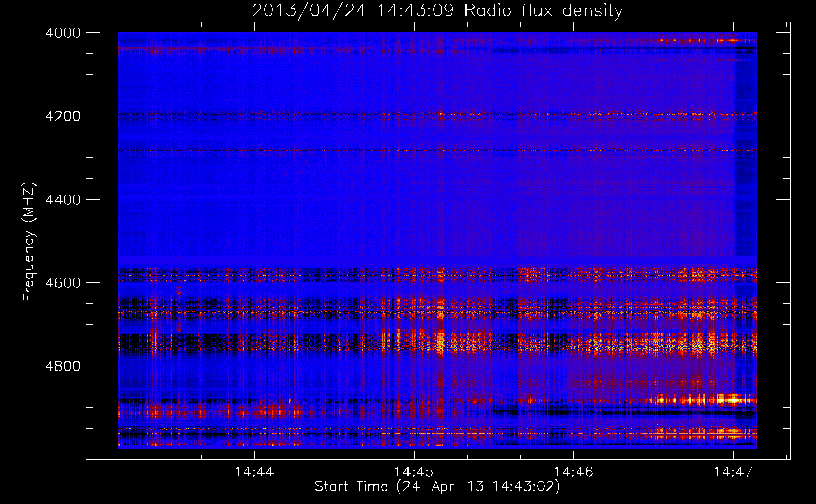Click the 14:47 time axis label
This screenshot has width=816, height=504.
[733, 472]
